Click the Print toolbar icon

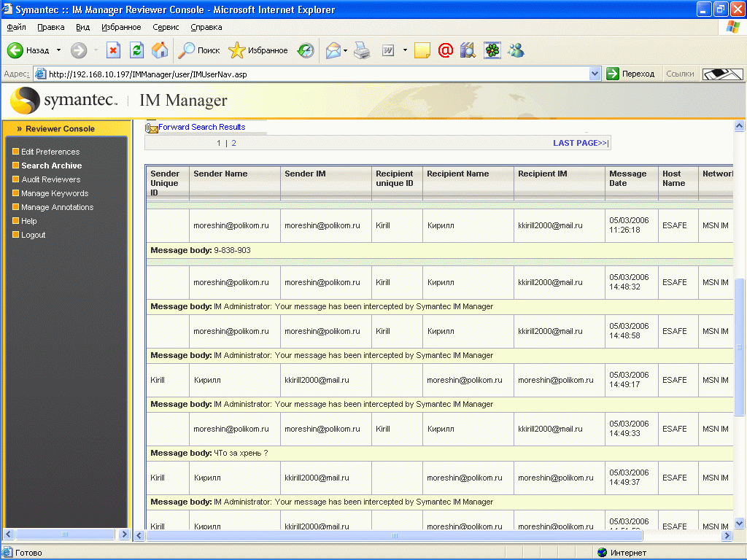click(363, 50)
